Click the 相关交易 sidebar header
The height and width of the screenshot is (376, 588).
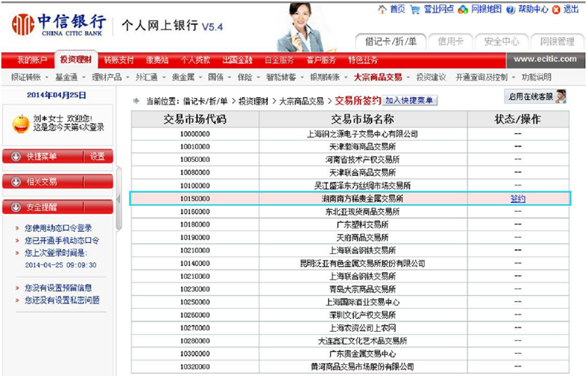click(x=57, y=182)
